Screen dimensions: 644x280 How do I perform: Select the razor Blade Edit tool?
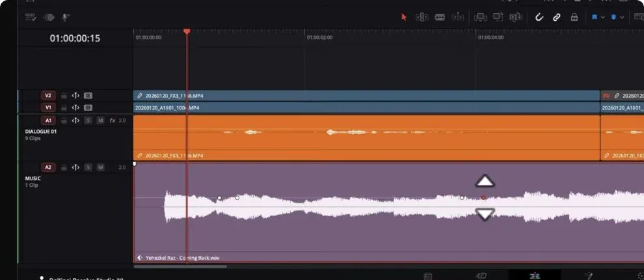point(440,18)
